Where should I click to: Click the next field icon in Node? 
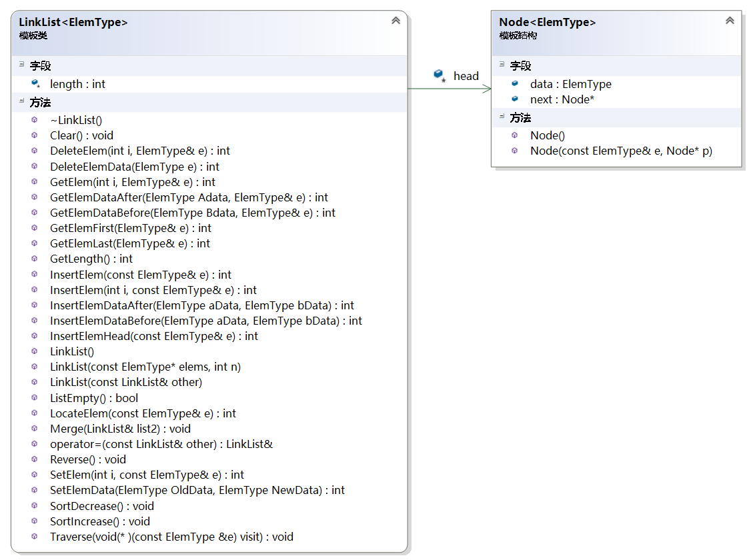[x=515, y=99]
